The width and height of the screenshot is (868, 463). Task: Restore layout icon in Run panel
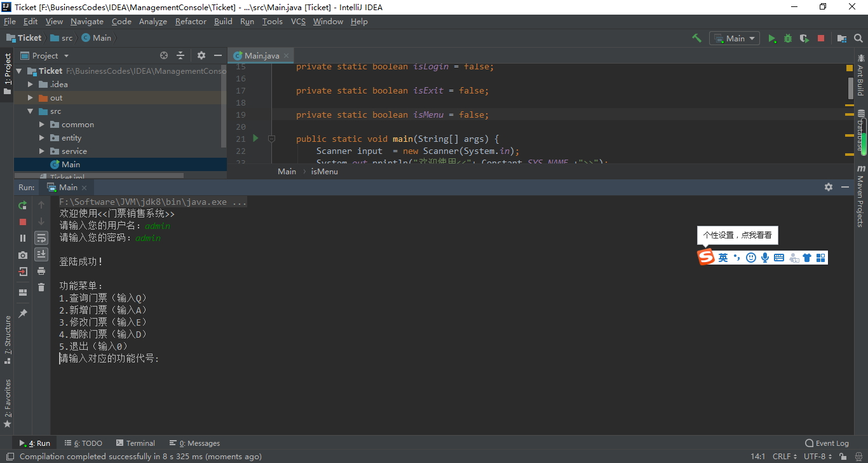tap(23, 293)
